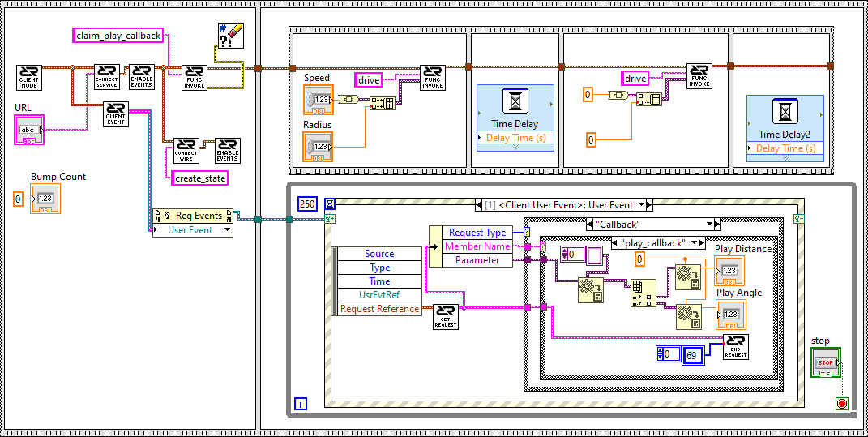Click the URL string control terminal
This screenshot has width=868, height=437.
tap(30, 131)
